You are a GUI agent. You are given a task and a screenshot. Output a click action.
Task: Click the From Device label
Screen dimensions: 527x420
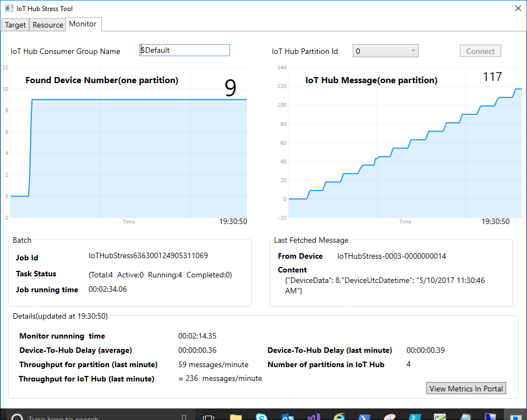300,256
